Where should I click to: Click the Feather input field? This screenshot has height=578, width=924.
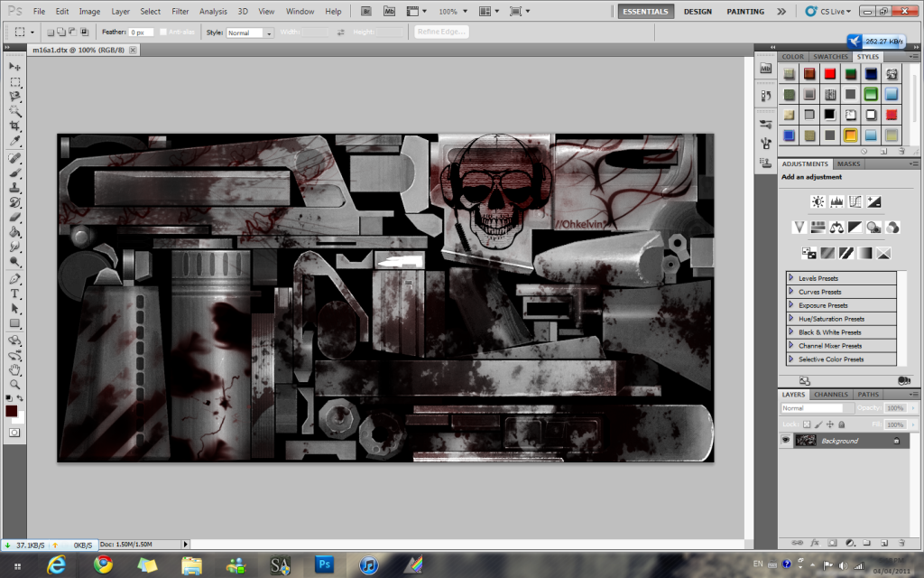[142, 33]
